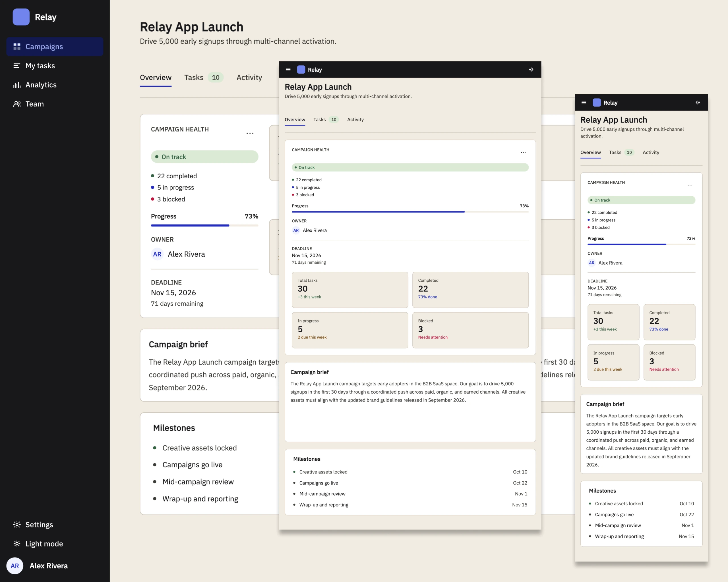Image resolution: width=728 pixels, height=582 pixels.
Task: Open In progress card in right window
Action: pyautogui.click(x=613, y=362)
